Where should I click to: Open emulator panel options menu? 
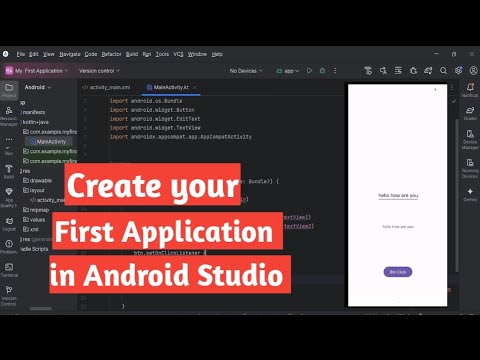(452, 88)
